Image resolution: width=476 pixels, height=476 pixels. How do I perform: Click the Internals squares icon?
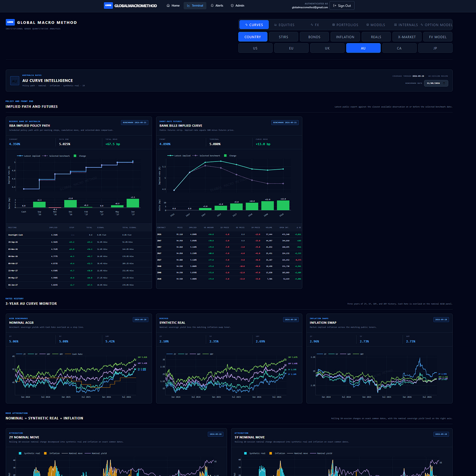pyautogui.click(x=396, y=25)
